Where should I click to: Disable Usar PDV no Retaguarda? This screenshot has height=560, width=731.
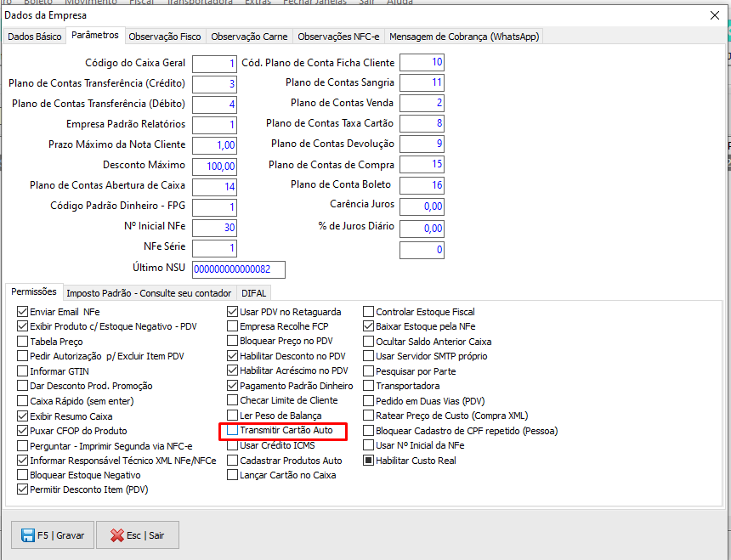coord(233,312)
